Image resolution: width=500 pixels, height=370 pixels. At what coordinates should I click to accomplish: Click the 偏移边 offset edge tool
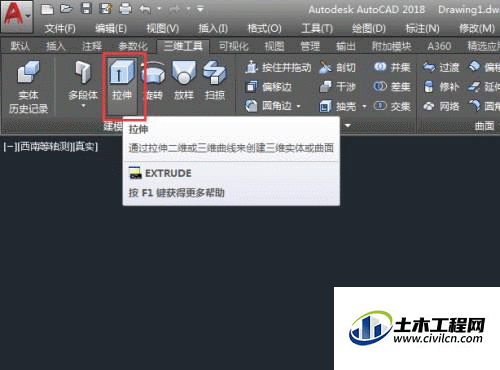click(x=269, y=87)
